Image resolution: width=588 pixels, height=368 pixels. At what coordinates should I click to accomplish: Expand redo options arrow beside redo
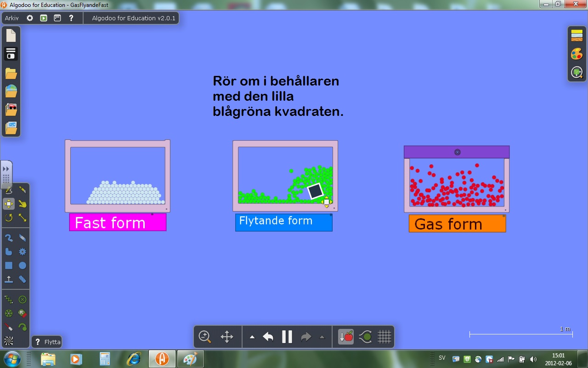point(322,337)
